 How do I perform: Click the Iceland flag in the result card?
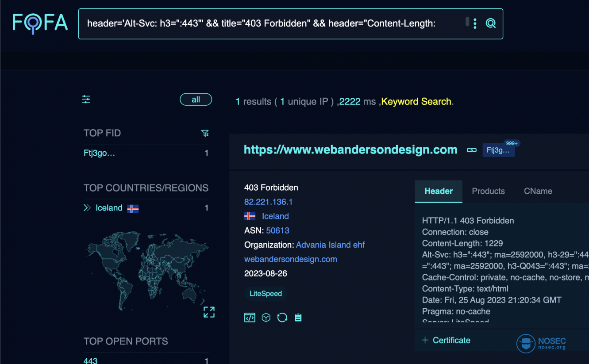coord(250,216)
